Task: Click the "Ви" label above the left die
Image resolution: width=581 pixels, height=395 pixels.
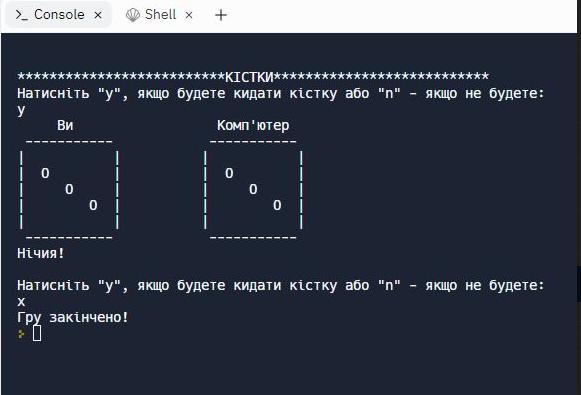Action: [x=65, y=125]
